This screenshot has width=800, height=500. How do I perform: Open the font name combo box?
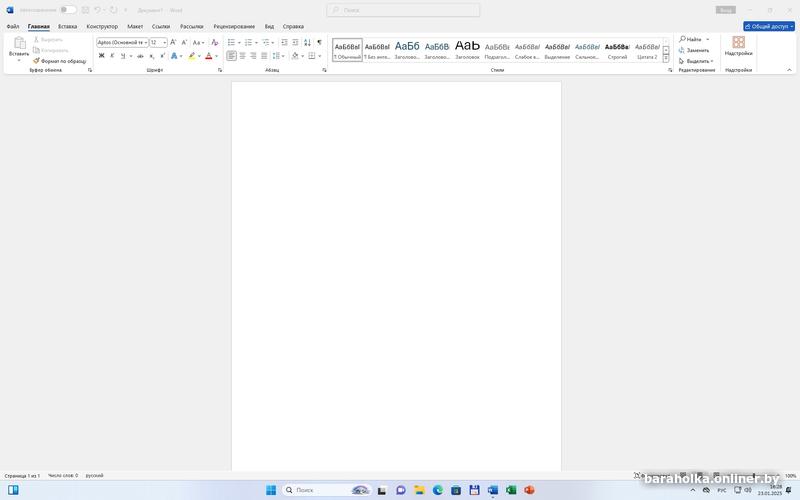click(122, 42)
